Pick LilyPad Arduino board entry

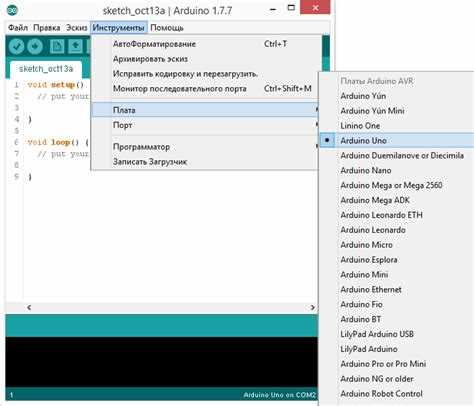point(397,349)
